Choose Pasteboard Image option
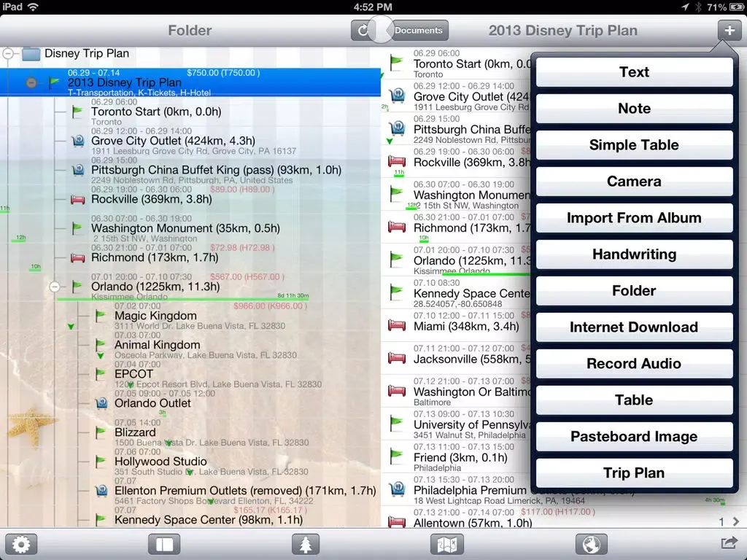This screenshot has height=560, width=747. tap(634, 436)
